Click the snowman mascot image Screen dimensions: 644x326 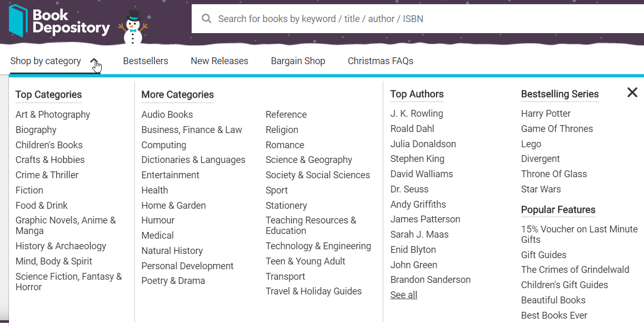pyautogui.click(x=133, y=27)
